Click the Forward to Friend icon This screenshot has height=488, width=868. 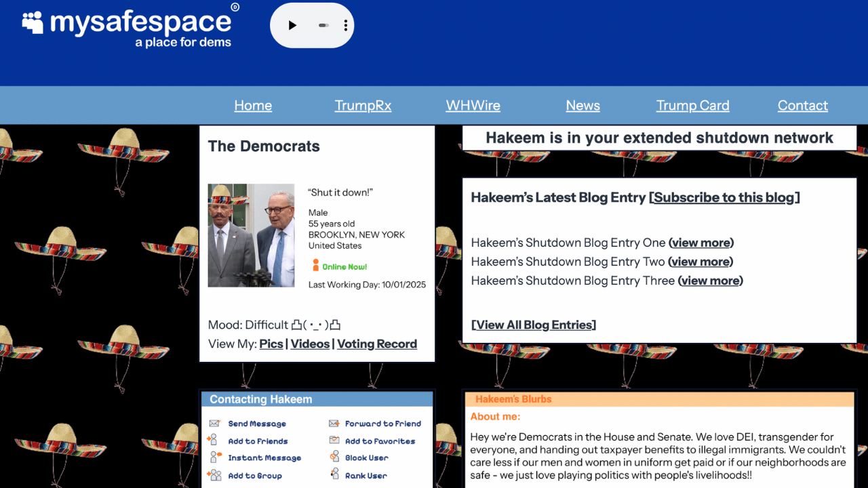point(334,424)
